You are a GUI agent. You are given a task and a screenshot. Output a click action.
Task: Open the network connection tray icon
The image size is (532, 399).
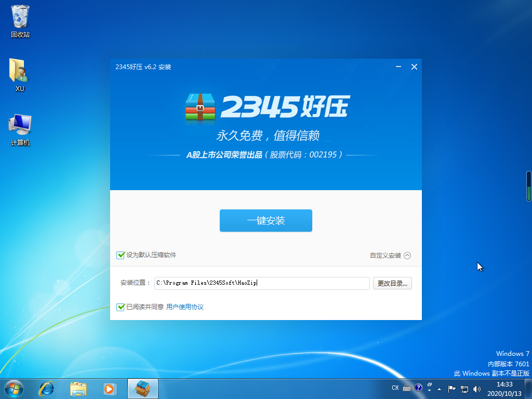(464, 388)
